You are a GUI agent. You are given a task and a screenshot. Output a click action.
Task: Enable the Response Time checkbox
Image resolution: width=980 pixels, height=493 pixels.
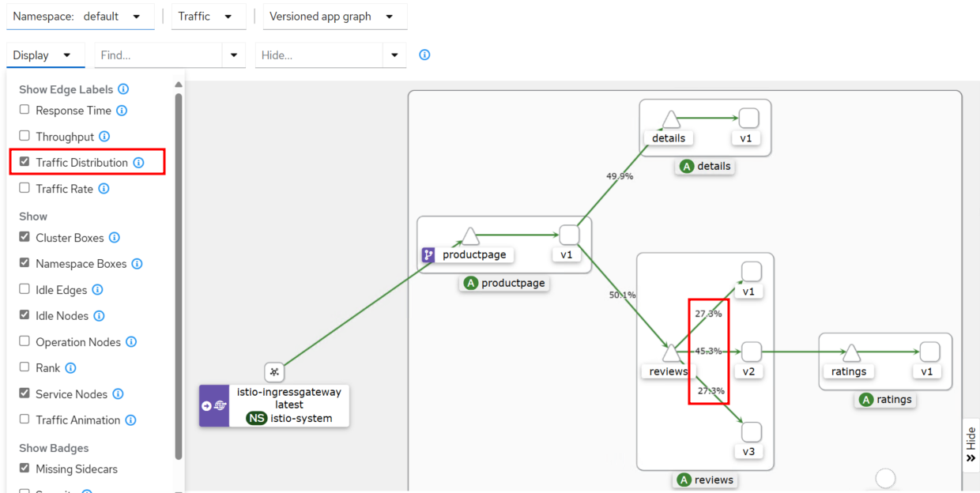(24, 110)
